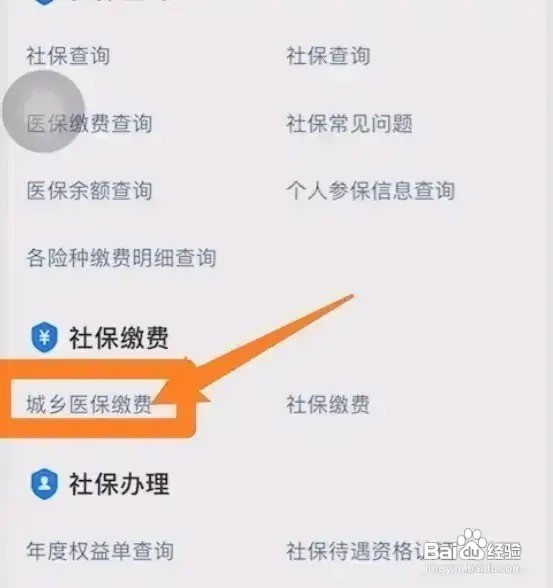View 社保常见问题
This screenshot has width=553, height=588.
tap(349, 123)
